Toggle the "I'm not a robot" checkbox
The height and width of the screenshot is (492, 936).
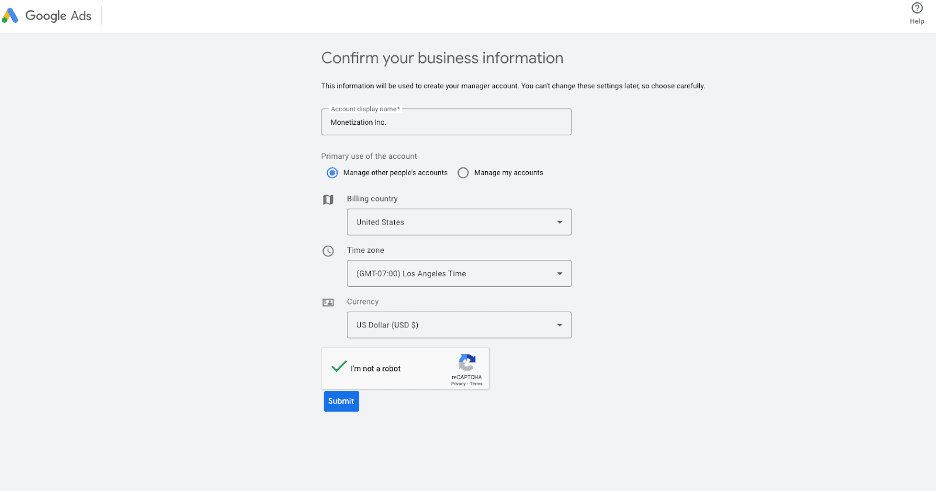[339, 367]
